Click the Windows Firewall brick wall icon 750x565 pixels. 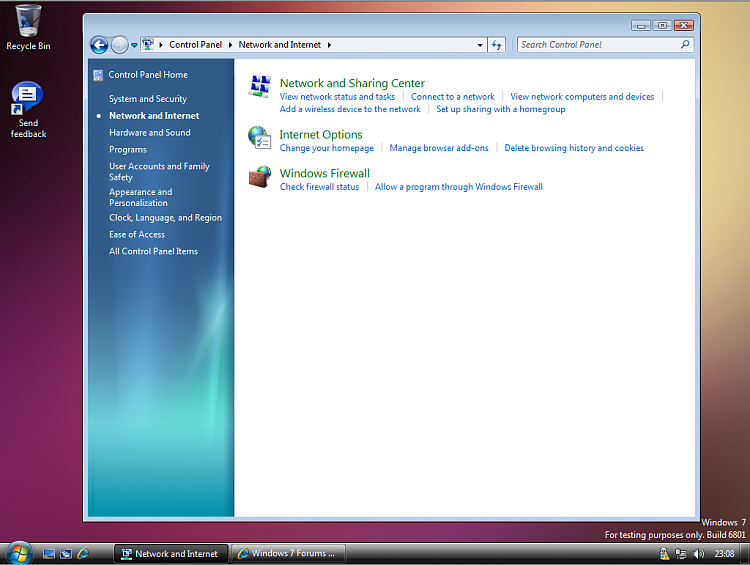click(x=260, y=177)
